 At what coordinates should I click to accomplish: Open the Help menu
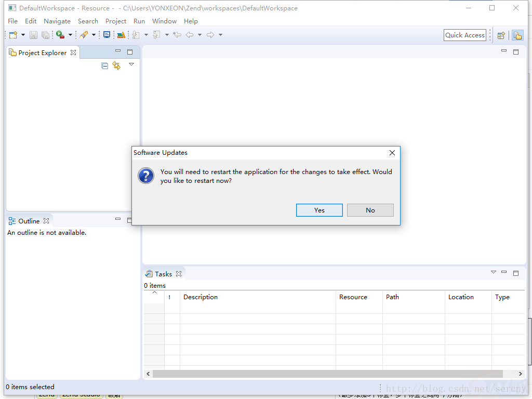coord(191,21)
